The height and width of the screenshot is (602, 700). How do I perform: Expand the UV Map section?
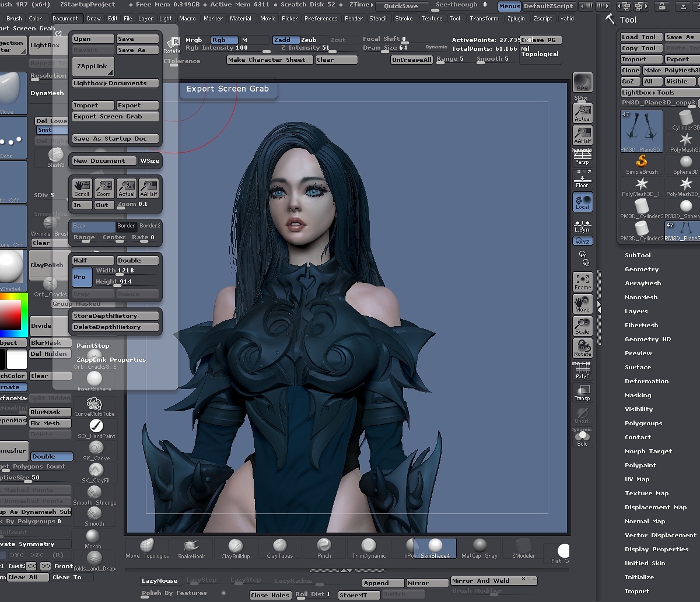637,479
